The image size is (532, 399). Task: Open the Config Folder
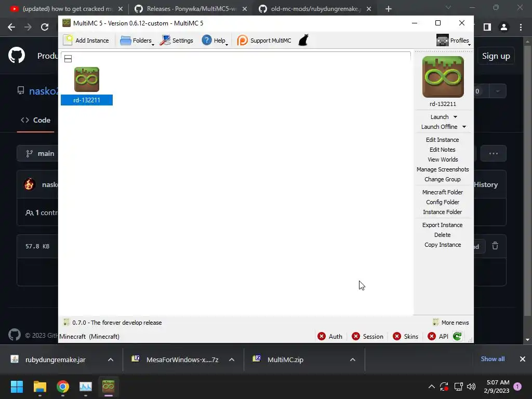pos(443,202)
